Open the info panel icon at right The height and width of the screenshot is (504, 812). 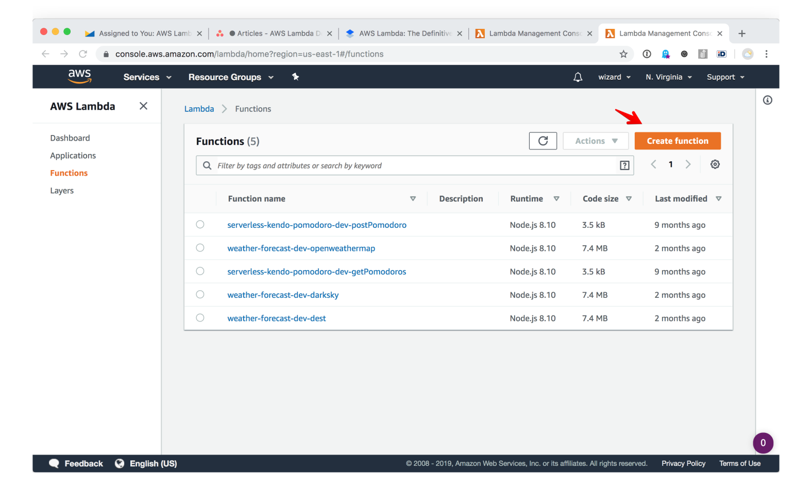click(767, 100)
